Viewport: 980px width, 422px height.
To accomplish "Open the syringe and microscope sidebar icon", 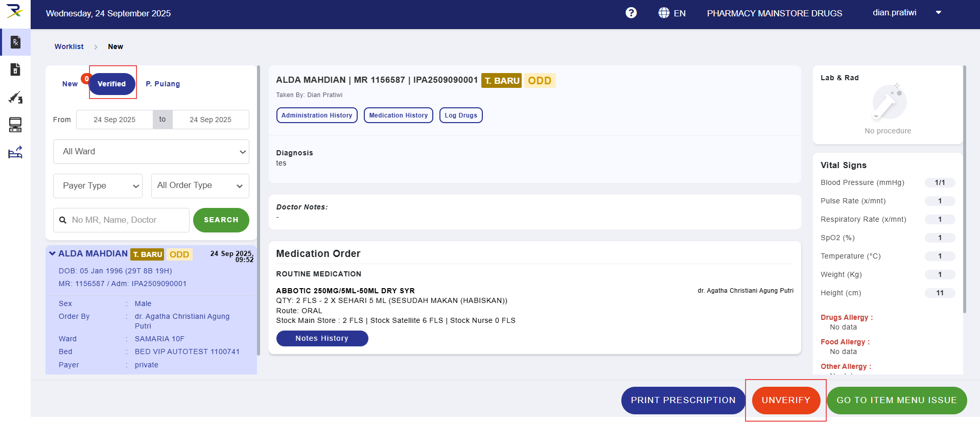I will click(x=15, y=97).
